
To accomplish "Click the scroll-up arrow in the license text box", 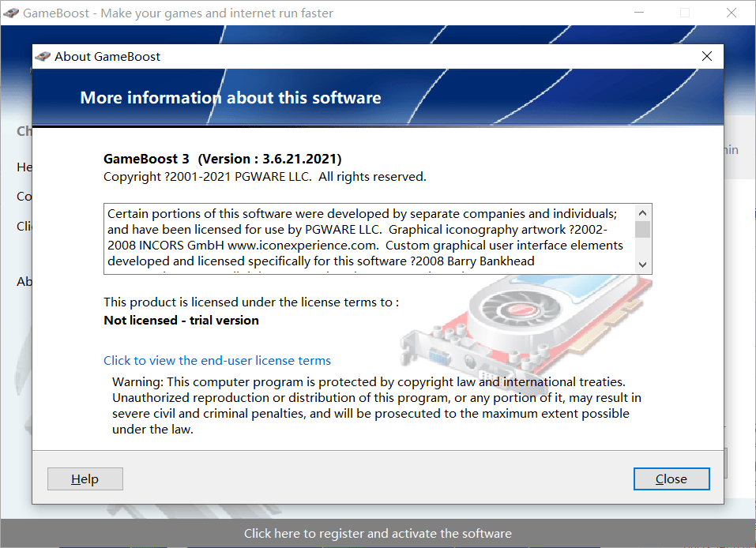I will tap(642, 212).
